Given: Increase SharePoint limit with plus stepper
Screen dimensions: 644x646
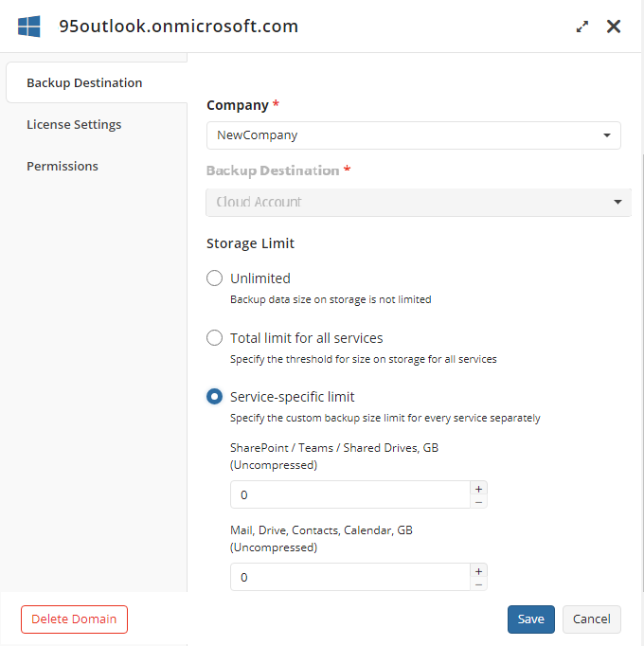Looking at the screenshot, I should point(478,489).
